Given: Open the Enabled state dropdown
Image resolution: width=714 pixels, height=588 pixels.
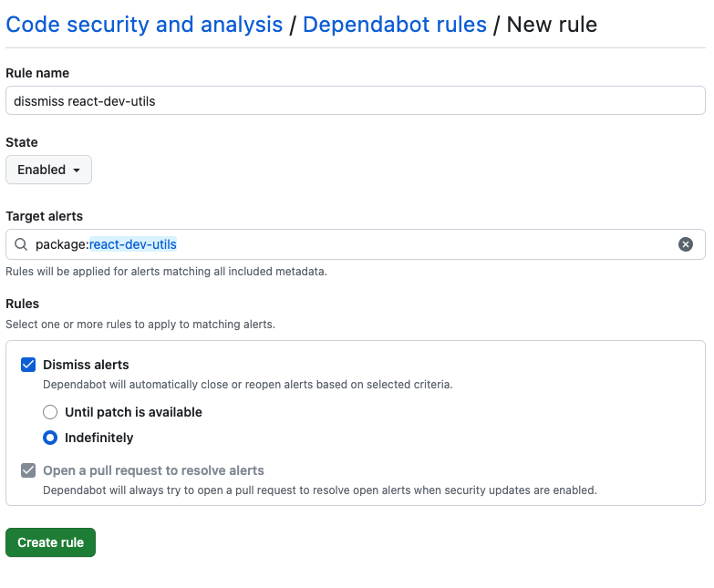Looking at the screenshot, I should 48,170.
